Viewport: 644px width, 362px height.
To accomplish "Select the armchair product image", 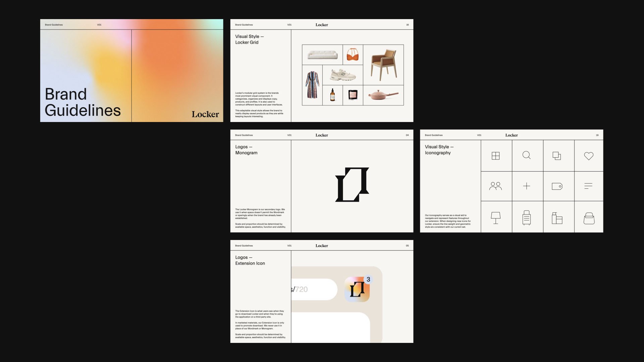I will click(x=383, y=65).
